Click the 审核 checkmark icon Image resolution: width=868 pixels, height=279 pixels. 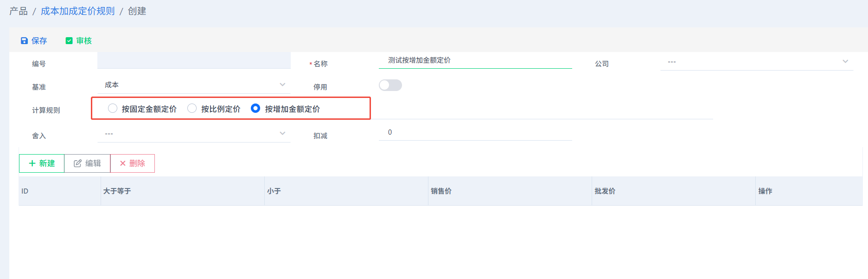click(69, 41)
